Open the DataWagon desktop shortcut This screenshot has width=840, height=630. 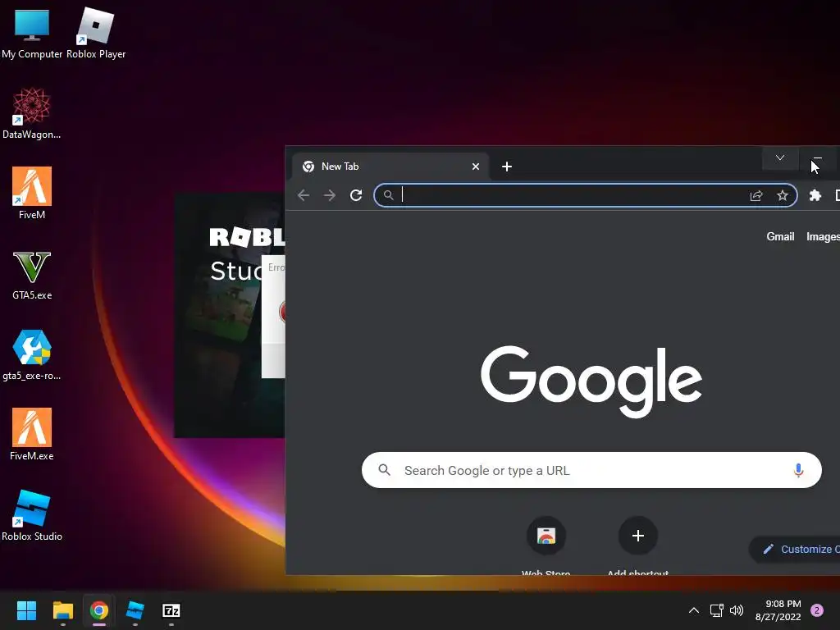[x=32, y=113]
